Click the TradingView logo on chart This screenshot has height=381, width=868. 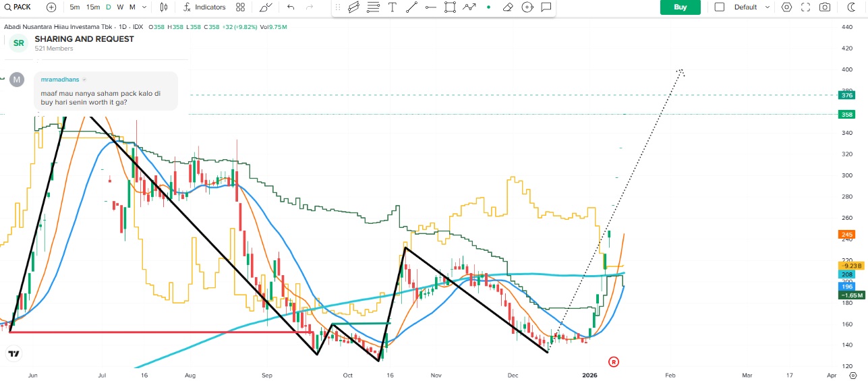(x=13, y=353)
